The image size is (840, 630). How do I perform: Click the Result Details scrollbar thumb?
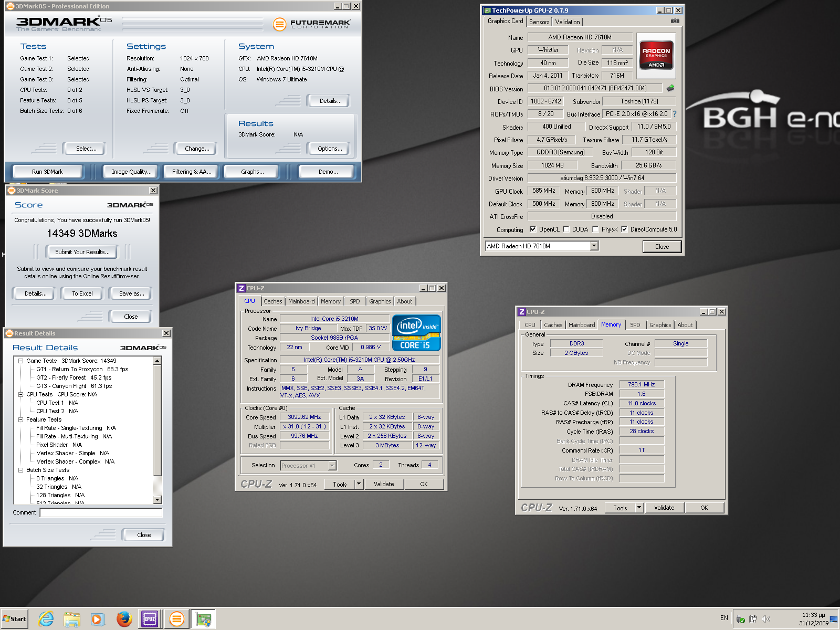point(157,420)
